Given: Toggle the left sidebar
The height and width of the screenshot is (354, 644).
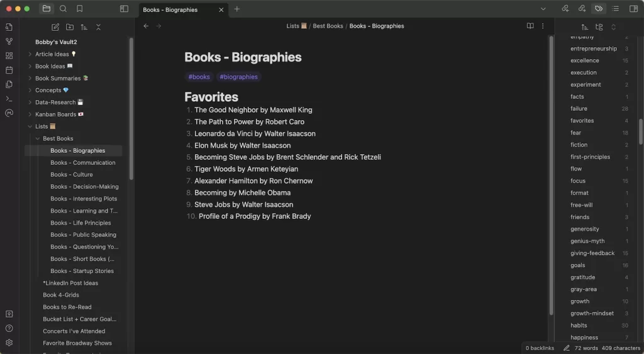Looking at the screenshot, I should (x=124, y=9).
